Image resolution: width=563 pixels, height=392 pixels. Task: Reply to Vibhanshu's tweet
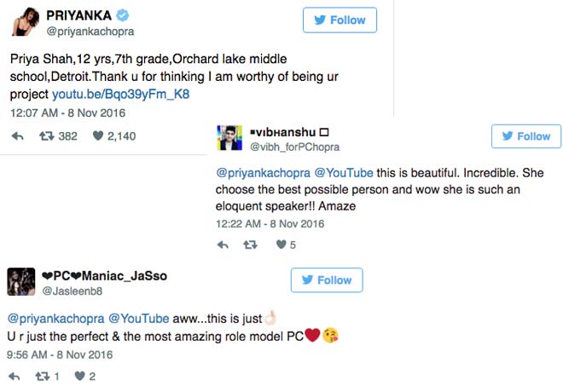coord(223,245)
